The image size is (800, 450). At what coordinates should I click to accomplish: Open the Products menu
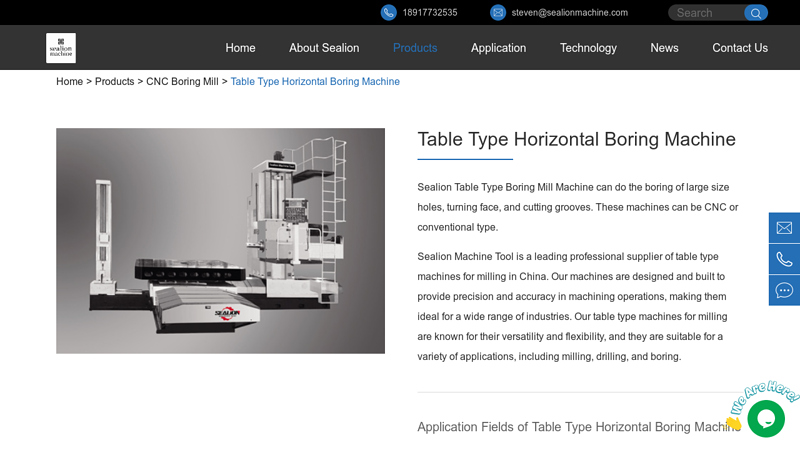pos(415,48)
